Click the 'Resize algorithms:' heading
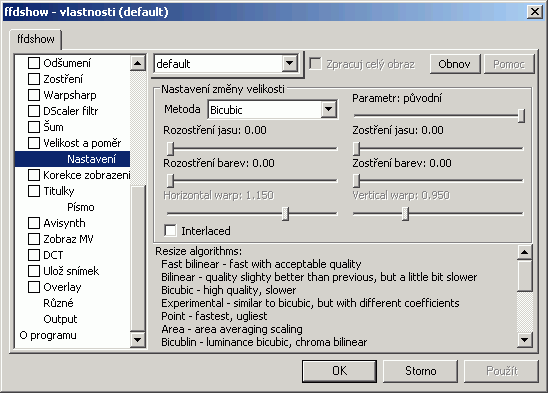Screen dimensions: 548x393 [x=199, y=251]
